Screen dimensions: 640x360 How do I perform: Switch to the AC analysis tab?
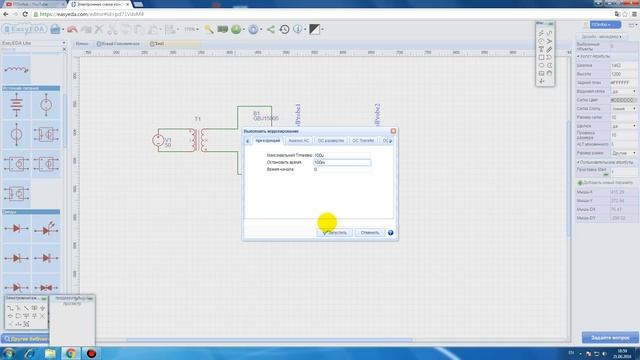[299, 141]
